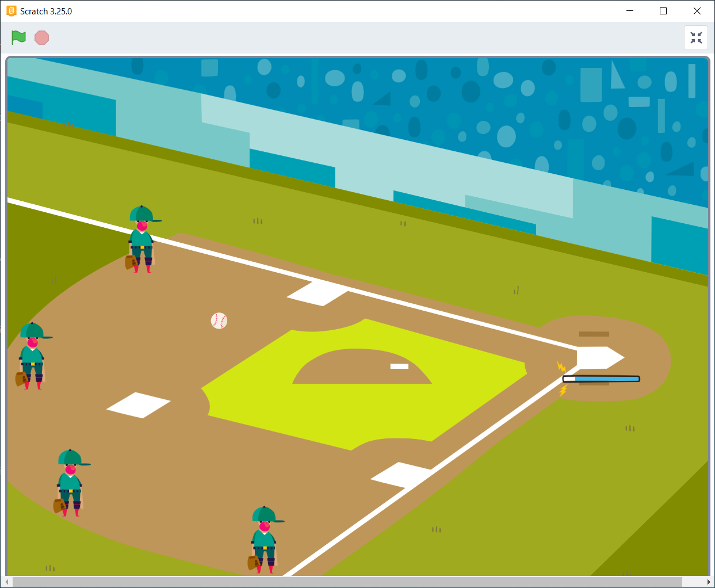Minimize the Scratch window
Viewport: 715px width, 588px height.
coord(630,11)
